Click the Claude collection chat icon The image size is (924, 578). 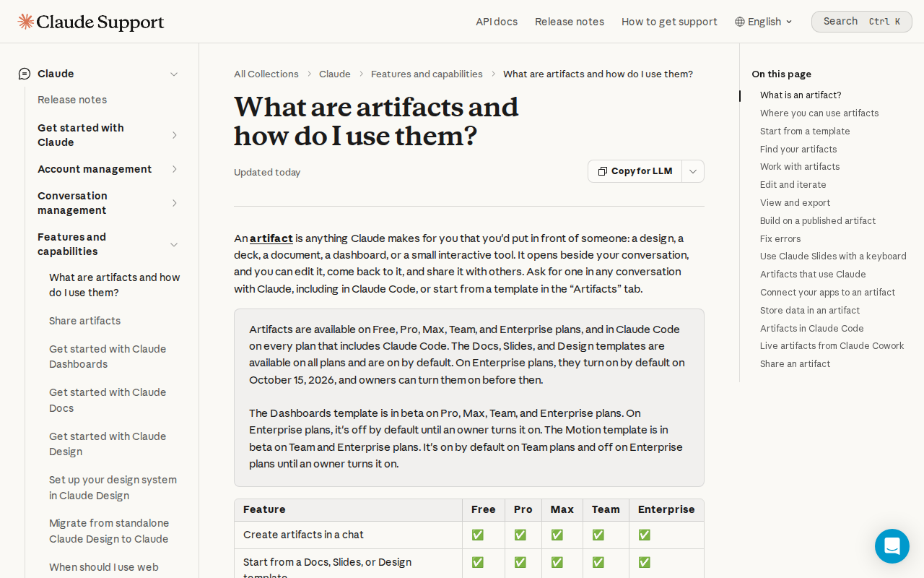pyautogui.click(x=25, y=74)
